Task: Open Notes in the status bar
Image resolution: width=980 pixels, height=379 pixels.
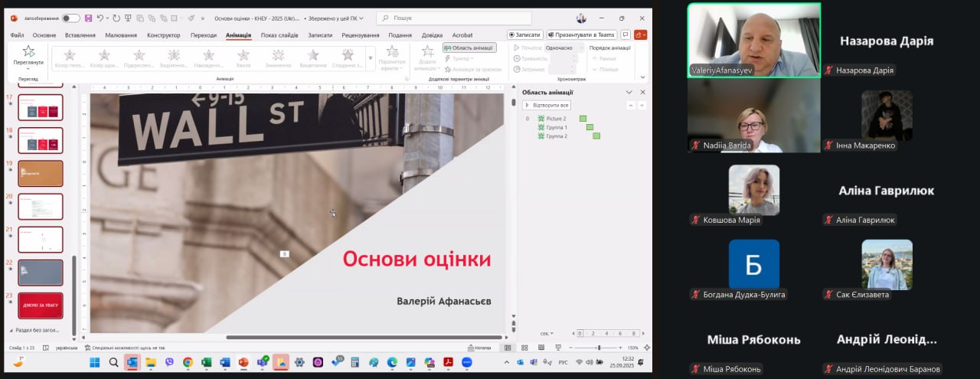Action: point(479,348)
